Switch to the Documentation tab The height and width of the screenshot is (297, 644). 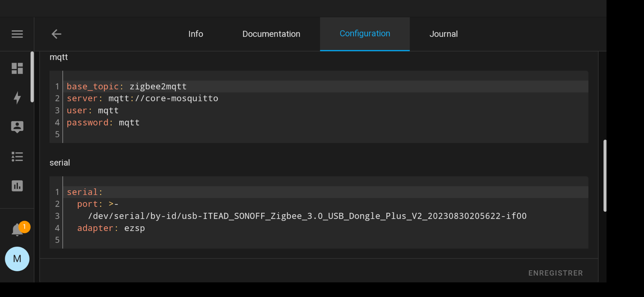click(x=271, y=34)
